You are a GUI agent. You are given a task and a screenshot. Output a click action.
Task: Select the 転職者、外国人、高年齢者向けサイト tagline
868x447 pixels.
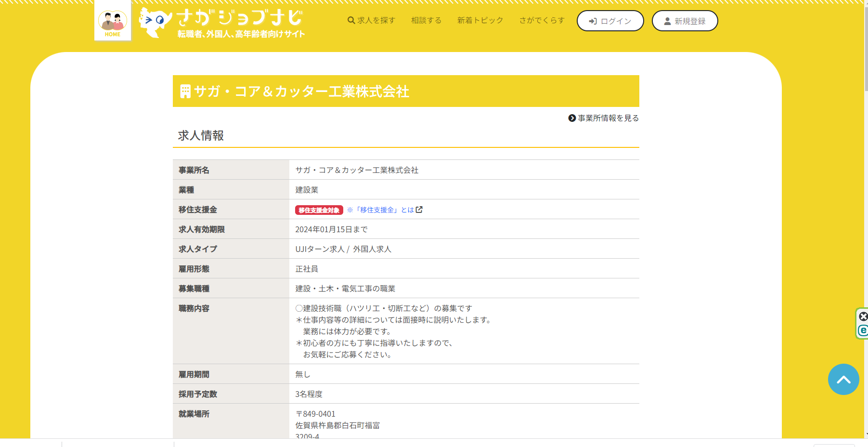(241, 34)
